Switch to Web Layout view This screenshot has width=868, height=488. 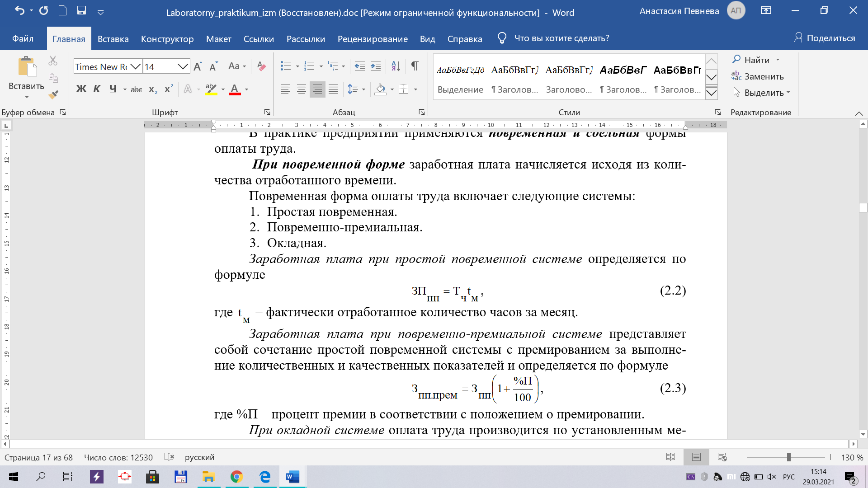coord(722,457)
